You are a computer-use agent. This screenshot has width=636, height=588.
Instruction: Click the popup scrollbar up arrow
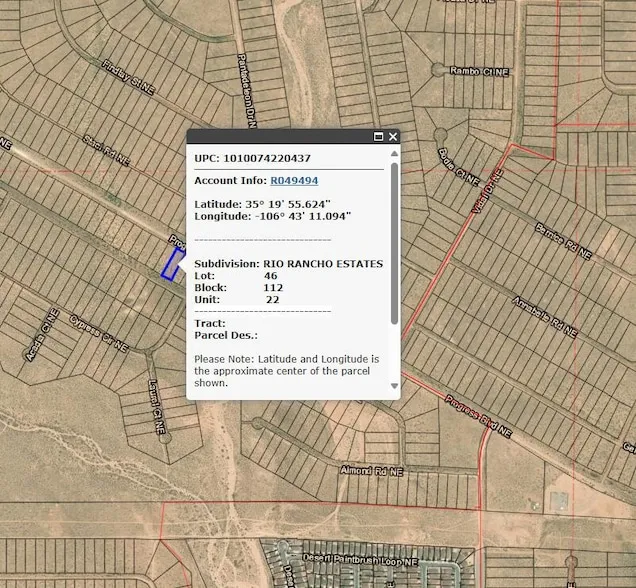point(394,155)
